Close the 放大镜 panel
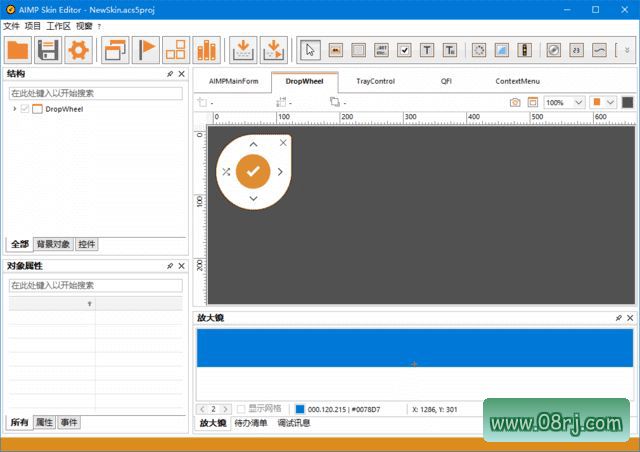 click(630, 318)
